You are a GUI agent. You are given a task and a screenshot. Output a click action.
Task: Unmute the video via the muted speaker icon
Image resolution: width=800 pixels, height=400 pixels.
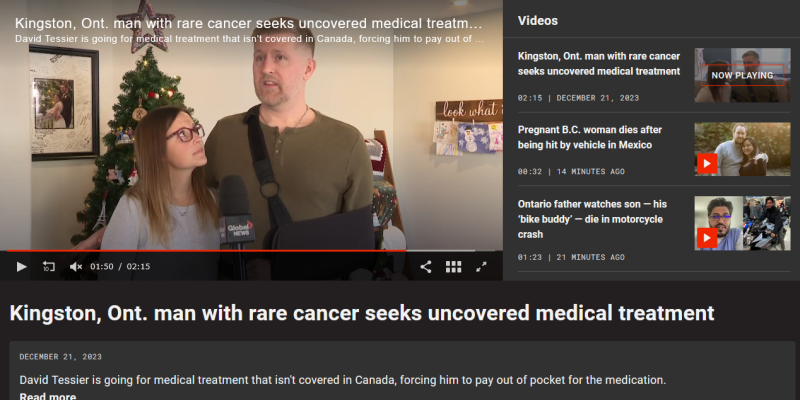[x=76, y=266]
